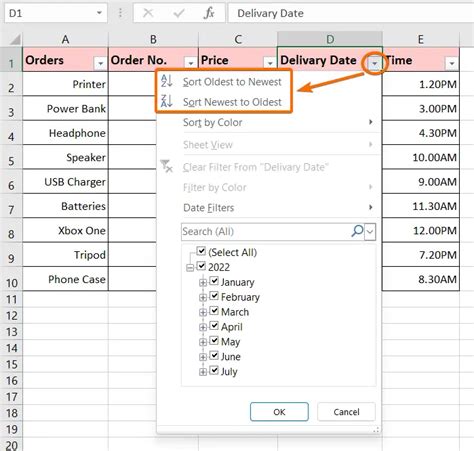Image resolution: width=474 pixels, height=451 pixels.
Task: Open the Orders column filter dropdown
Action: [100, 63]
